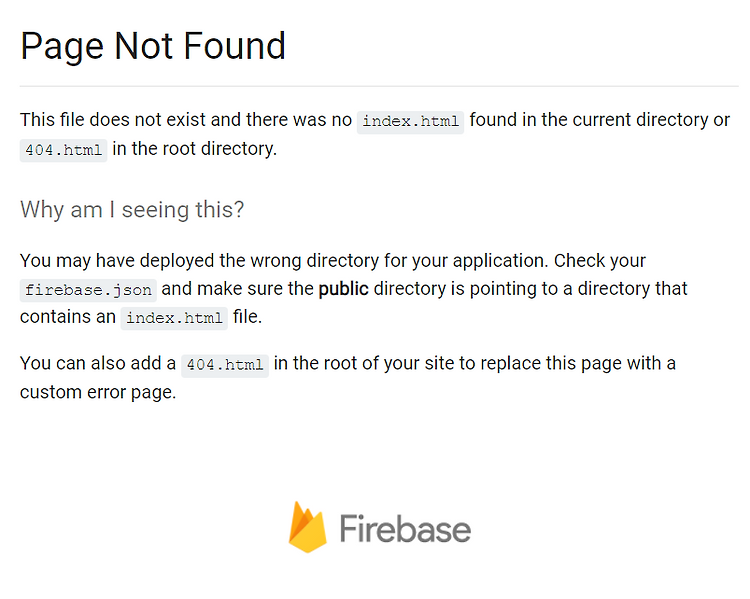
Task: Click the 404.html snippet before 'in the root directory'
Action: [x=63, y=150]
